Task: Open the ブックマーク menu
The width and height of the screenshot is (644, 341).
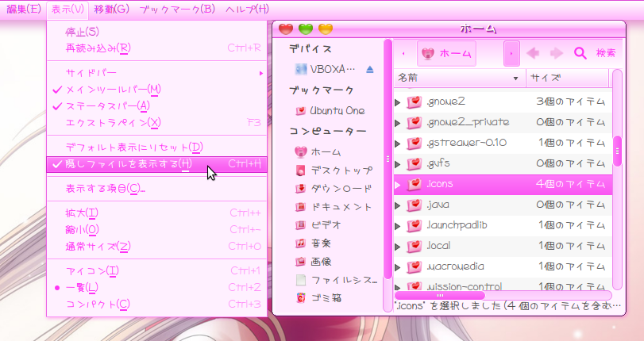Action: click(177, 9)
